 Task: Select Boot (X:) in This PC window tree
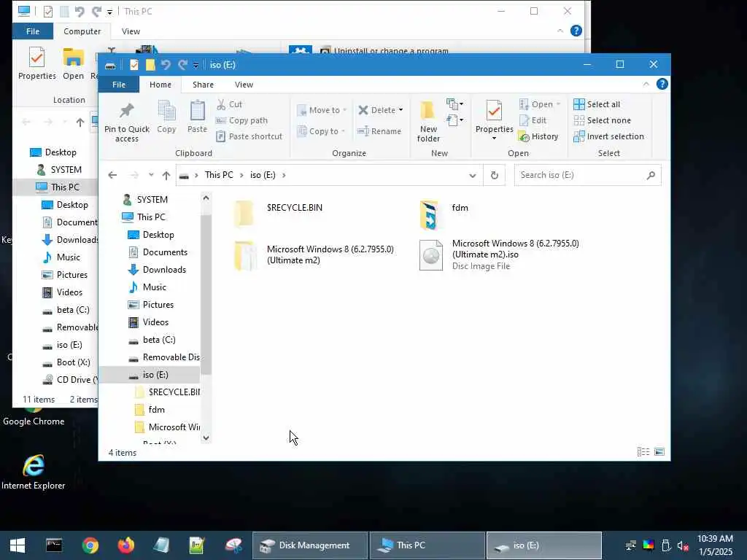[66, 362]
